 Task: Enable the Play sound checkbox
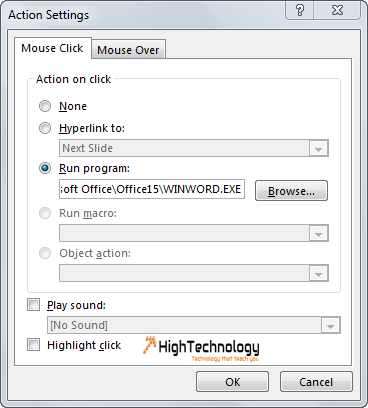pyautogui.click(x=33, y=305)
